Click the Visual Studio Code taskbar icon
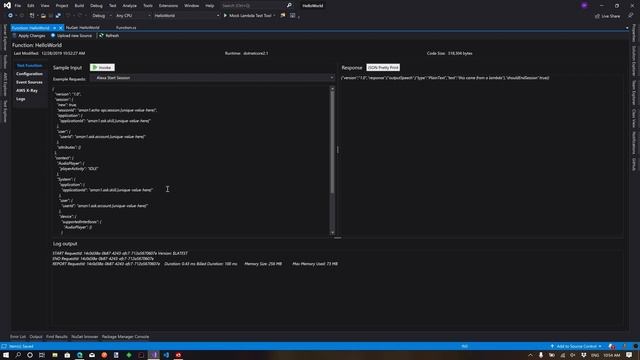Viewport: 640px width, 360px height. 166,355
